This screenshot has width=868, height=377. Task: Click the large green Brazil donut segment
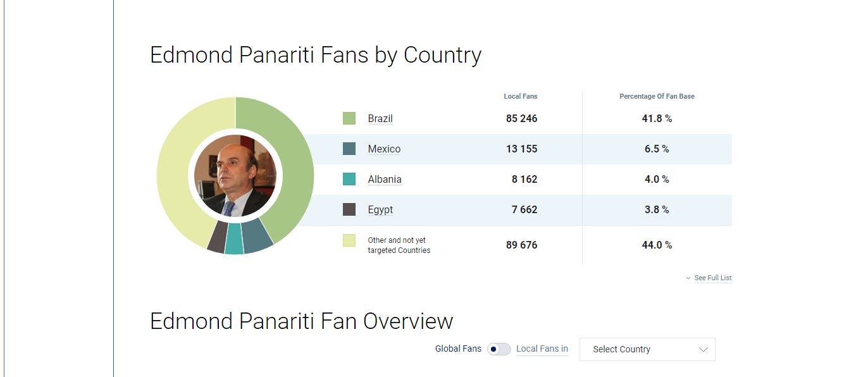click(292, 164)
